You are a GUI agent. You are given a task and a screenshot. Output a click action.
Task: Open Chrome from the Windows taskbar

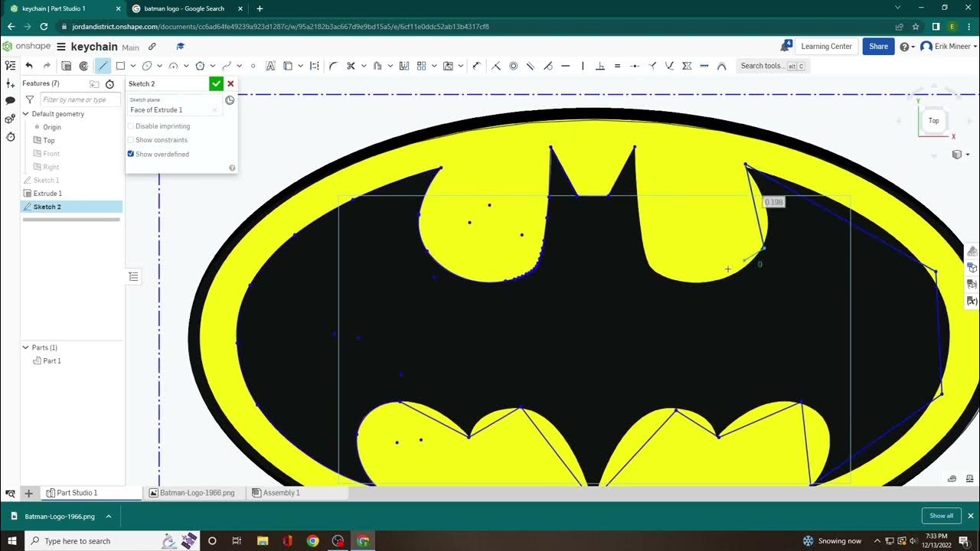[312, 541]
